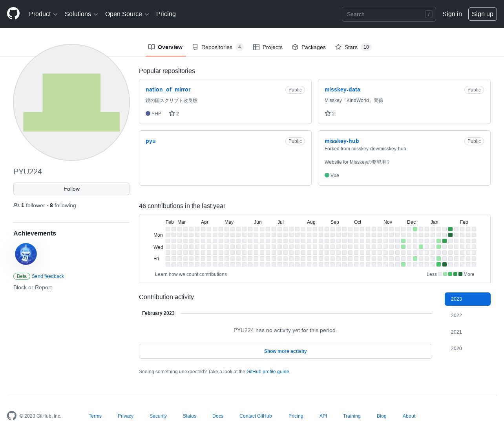Click the star icon on nation_of_mirror

tap(172, 113)
